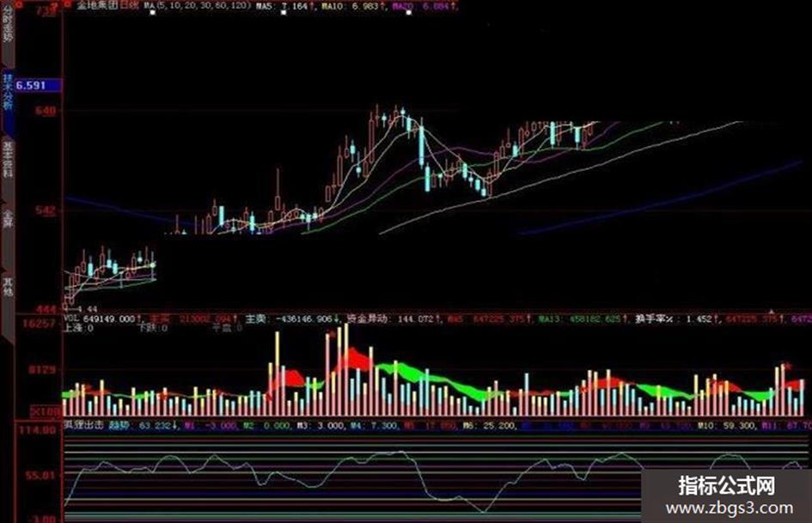Click the blue 6.591 price tag
The height and width of the screenshot is (523, 812).
[39, 85]
